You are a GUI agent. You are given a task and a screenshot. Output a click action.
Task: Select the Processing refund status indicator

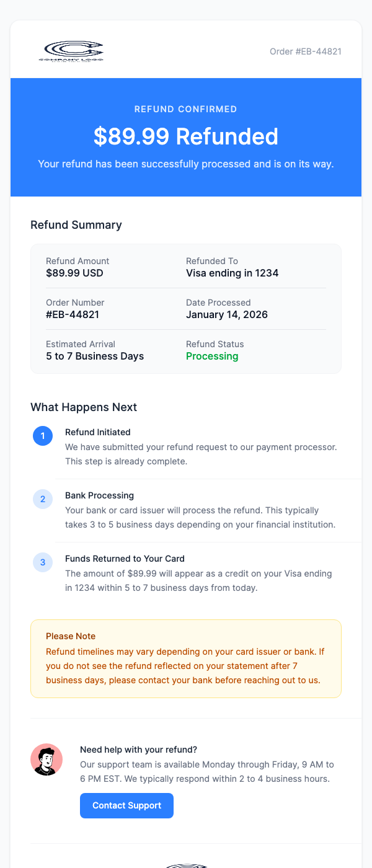[212, 356]
